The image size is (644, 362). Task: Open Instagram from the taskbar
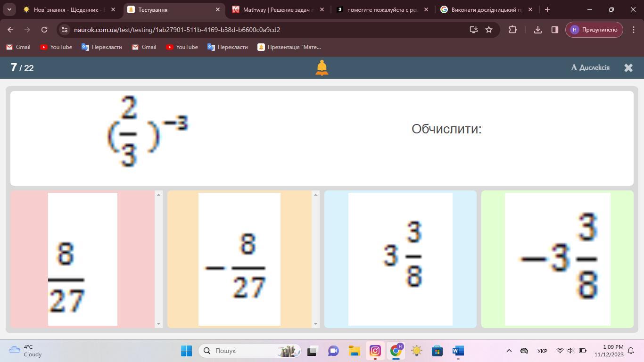pos(375,351)
